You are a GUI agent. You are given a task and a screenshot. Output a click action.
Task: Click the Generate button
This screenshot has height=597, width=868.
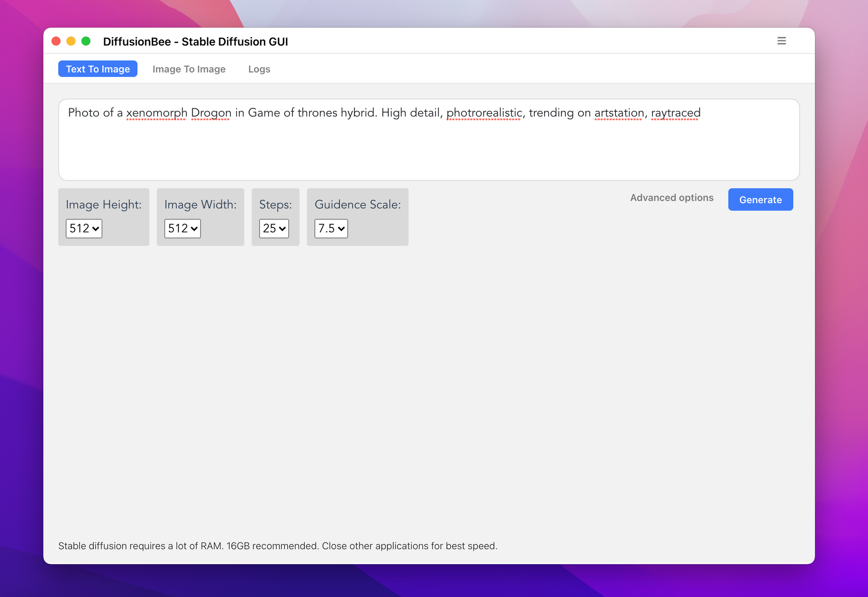[760, 199]
